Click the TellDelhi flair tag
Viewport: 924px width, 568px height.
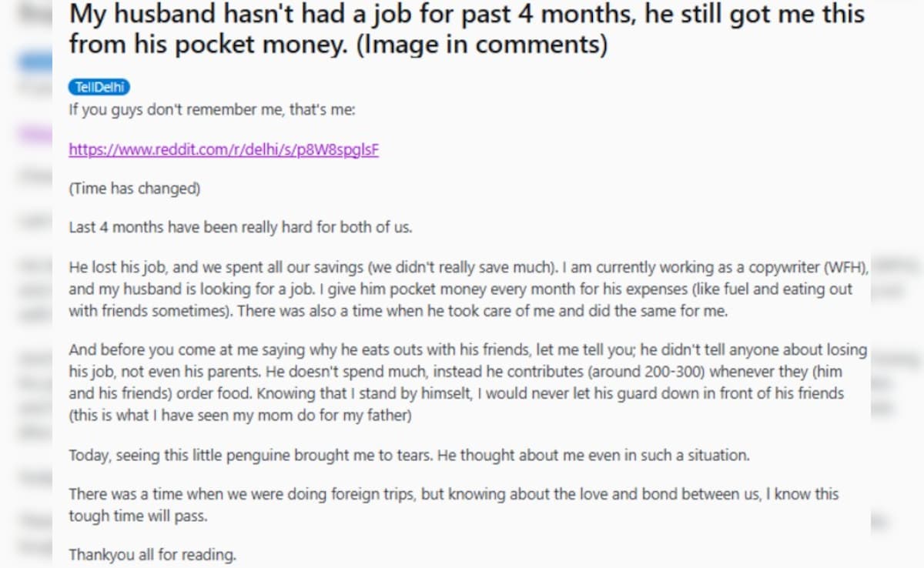(x=99, y=88)
